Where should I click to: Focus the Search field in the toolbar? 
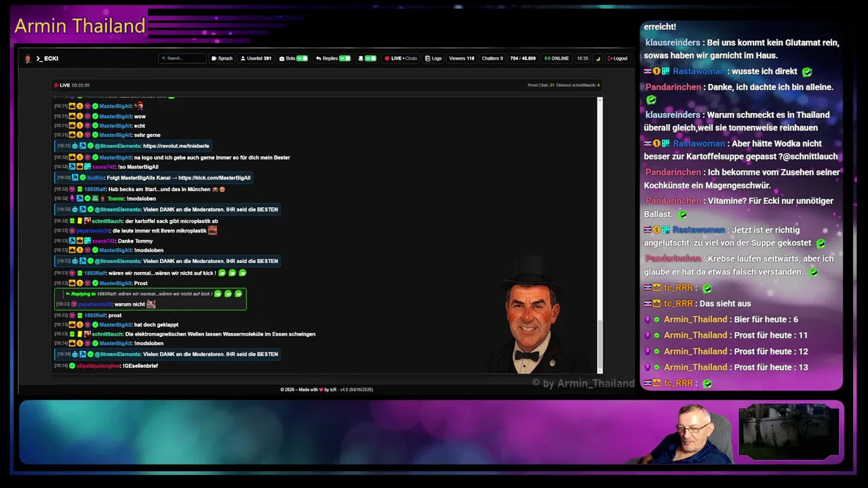pyautogui.click(x=182, y=58)
